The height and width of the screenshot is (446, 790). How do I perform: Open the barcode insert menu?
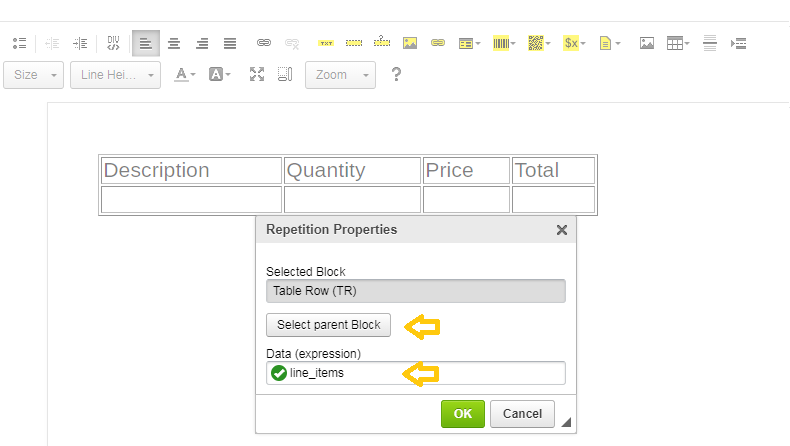[x=501, y=43]
